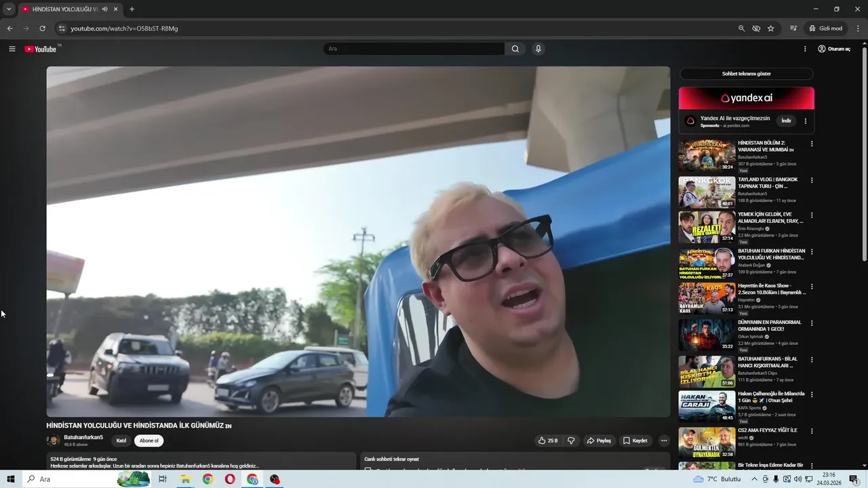The height and width of the screenshot is (488, 868).
Task: Open the tab search dropdown arrow
Action: point(9,9)
